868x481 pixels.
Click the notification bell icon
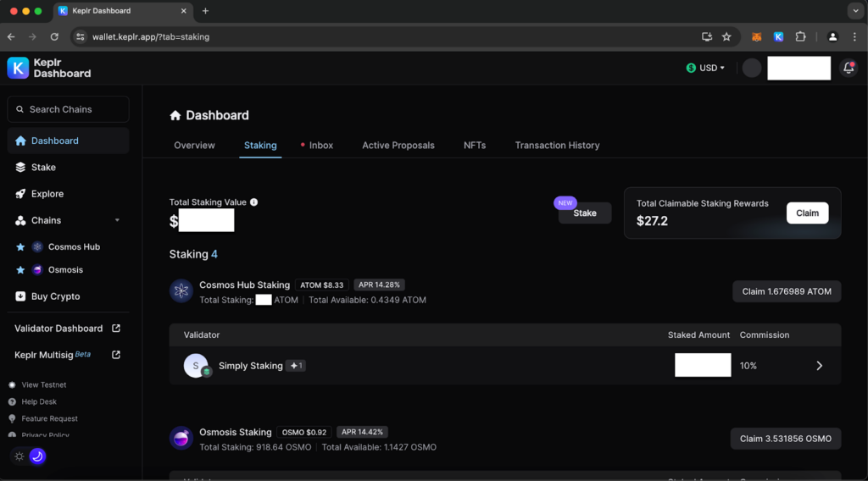(x=848, y=69)
